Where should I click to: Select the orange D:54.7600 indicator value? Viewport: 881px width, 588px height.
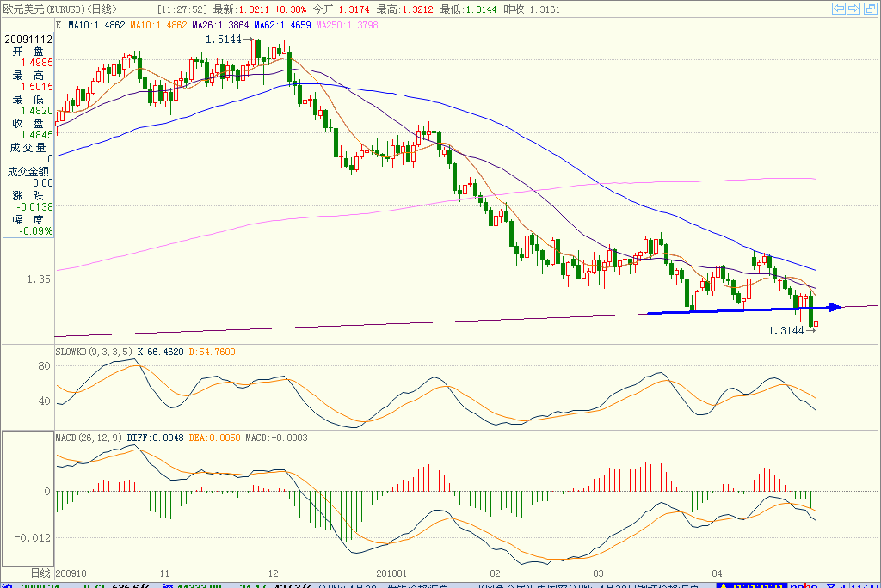[212, 352]
